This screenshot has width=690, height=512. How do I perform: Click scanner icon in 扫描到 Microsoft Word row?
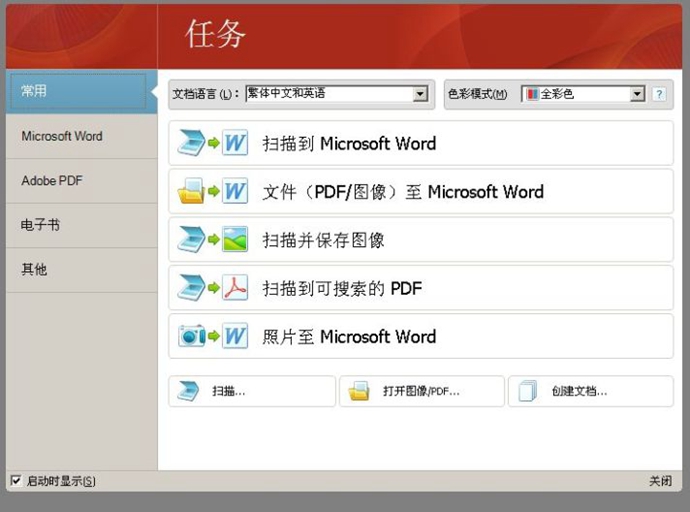tap(191, 143)
